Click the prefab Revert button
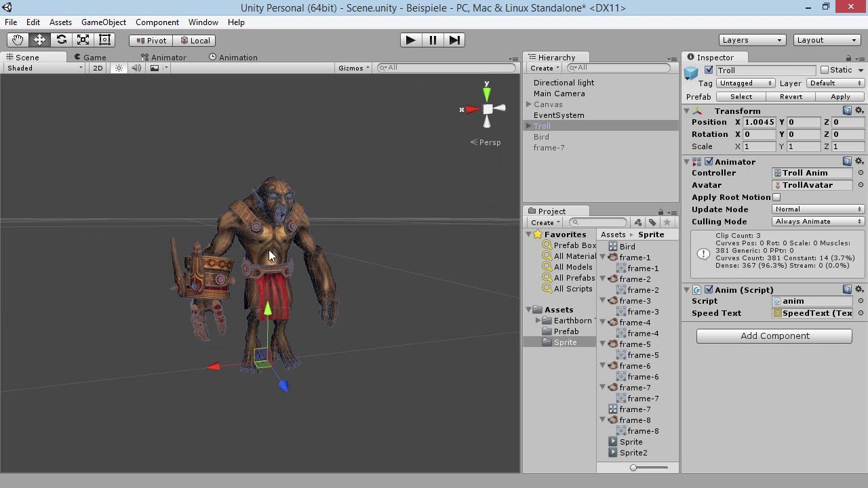The width and height of the screenshot is (868, 488). 791,97
